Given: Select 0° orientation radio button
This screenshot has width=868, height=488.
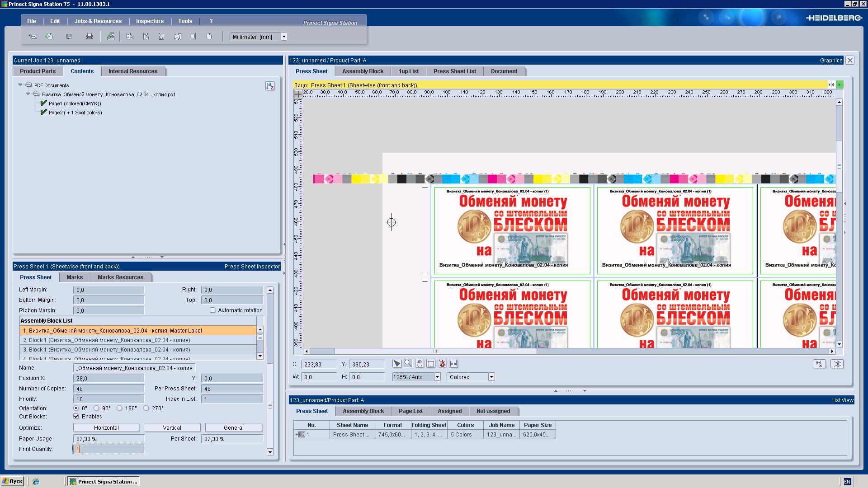Looking at the screenshot, I should coord(76,408).
